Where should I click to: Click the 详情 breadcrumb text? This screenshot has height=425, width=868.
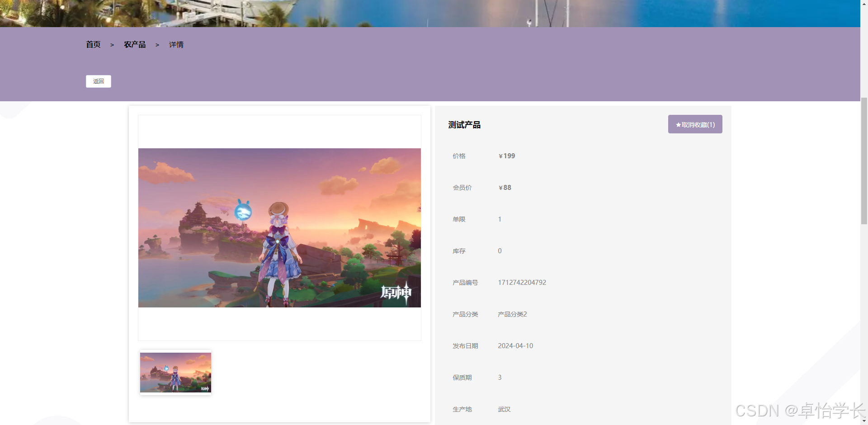point(176,44)
